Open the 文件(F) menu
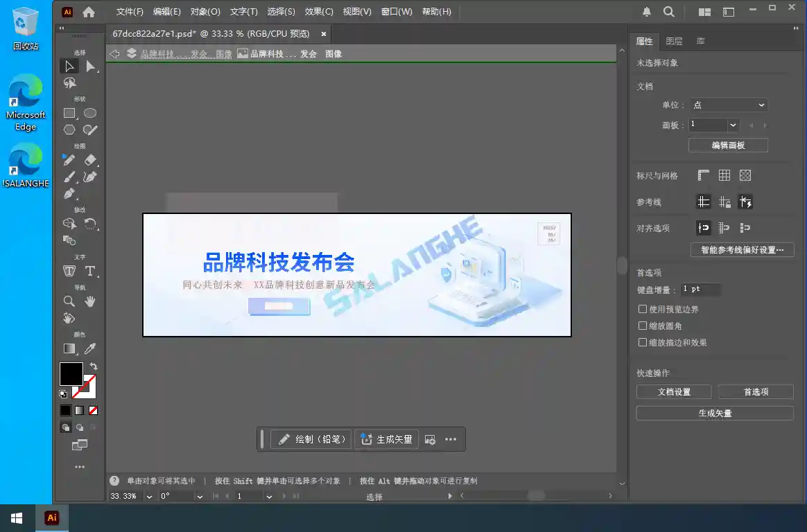 tap(129, 12)
